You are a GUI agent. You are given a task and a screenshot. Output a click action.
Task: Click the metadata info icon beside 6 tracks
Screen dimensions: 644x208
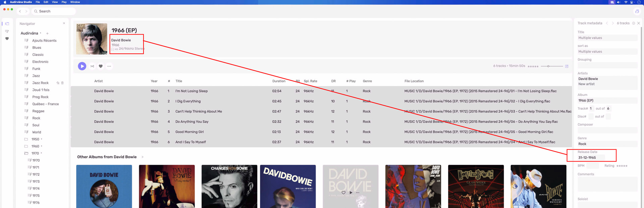(x=633, y=23)
